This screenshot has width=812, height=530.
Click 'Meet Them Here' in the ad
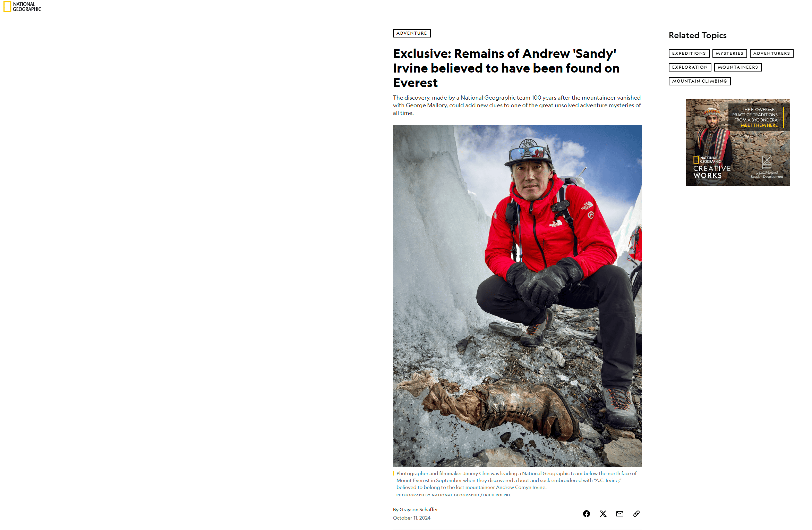tap(759, 125)
